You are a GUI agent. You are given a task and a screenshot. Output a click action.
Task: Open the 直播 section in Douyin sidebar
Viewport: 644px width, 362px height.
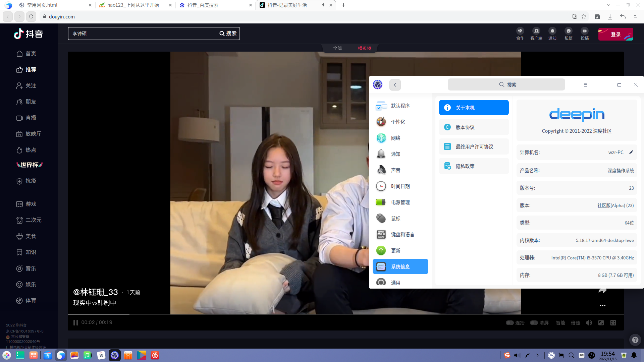pos(31,118)
